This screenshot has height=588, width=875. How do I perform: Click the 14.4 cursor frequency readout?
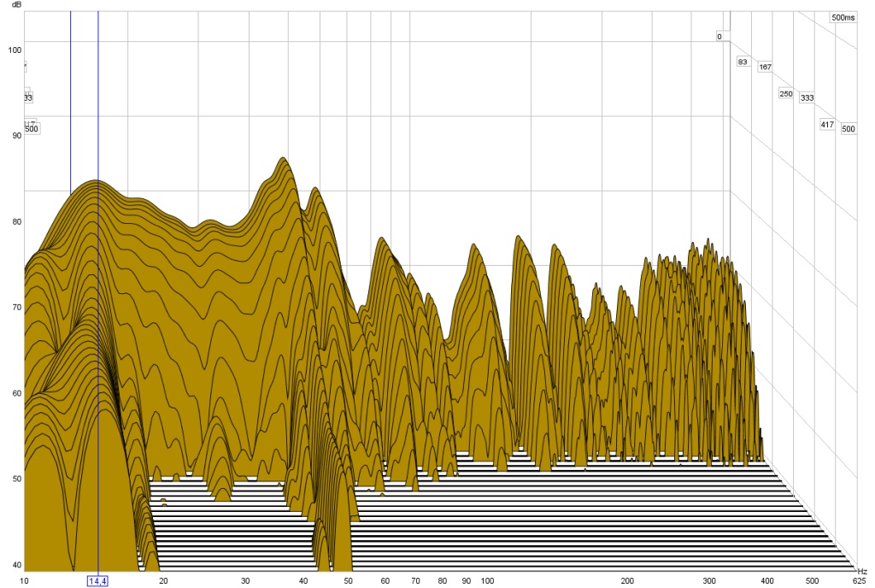pos(98,581)
